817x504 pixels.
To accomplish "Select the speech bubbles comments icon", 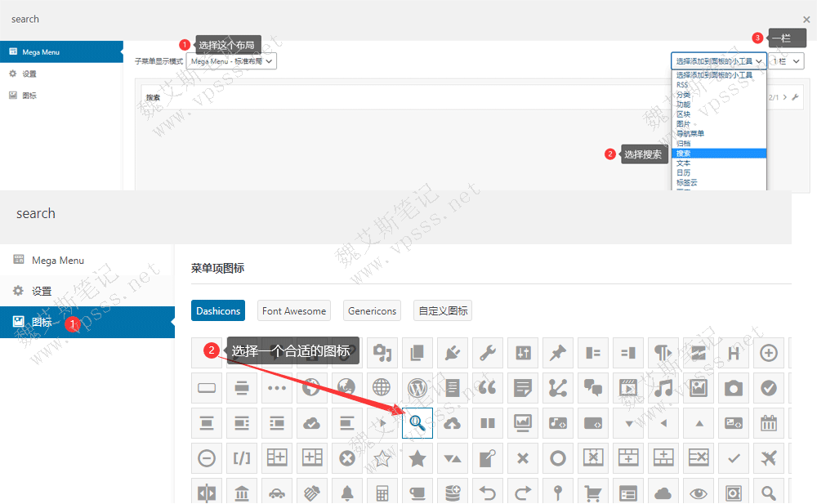I will pyautogui.click(x=593, y=388).
